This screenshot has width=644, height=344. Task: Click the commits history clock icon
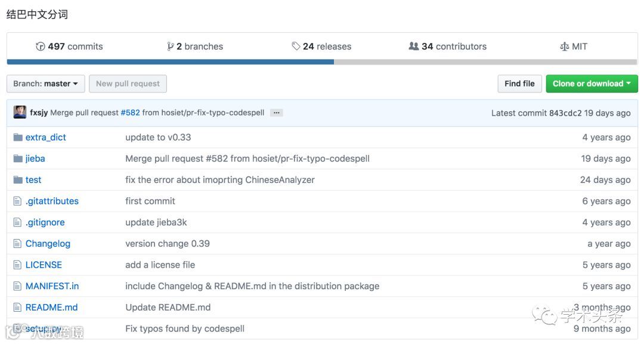[x=41, y=47]
